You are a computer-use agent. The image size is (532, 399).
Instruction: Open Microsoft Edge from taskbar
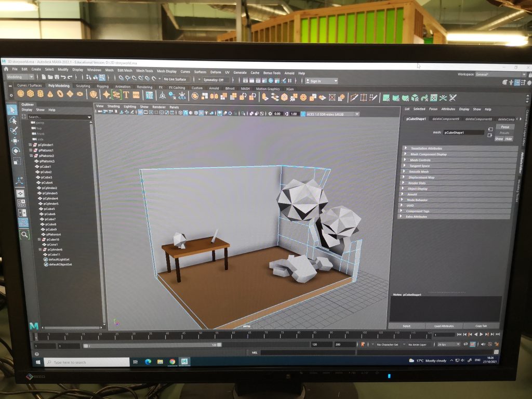pyautogui.click(x=148, y=362)
